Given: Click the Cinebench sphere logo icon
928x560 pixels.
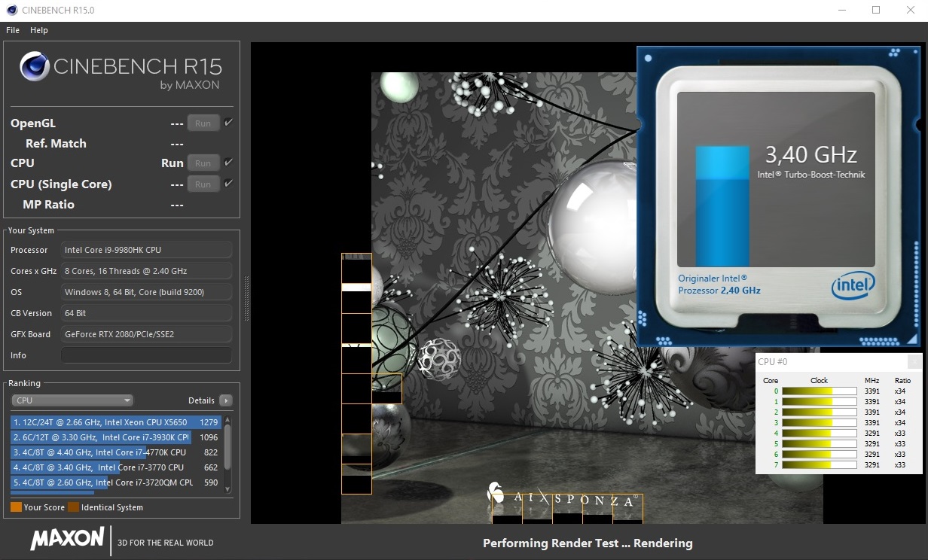Looking at the screenshot, I should [x=35, y=66].
